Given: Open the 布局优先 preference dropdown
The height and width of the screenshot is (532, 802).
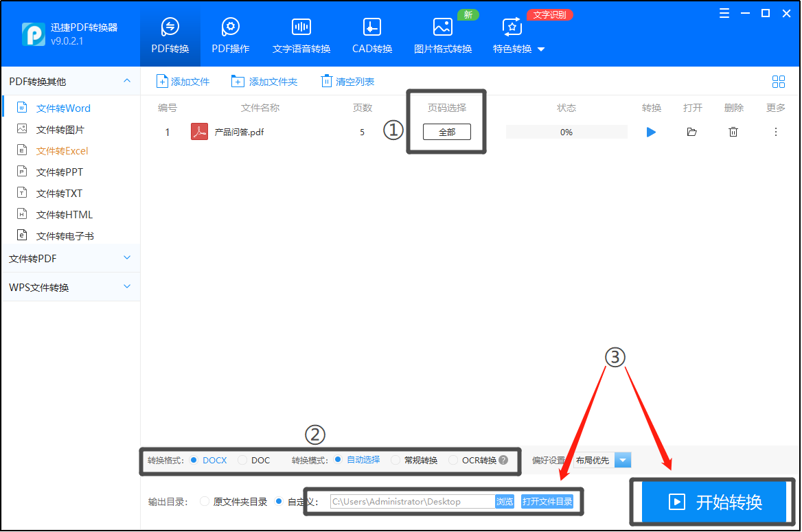Looking at the screenshot, I should coord(623,460).
